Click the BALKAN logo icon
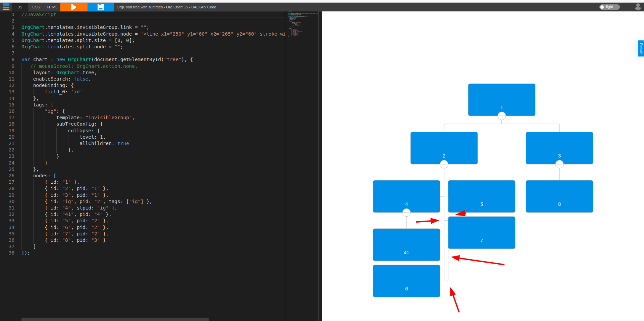 (6, 7)
